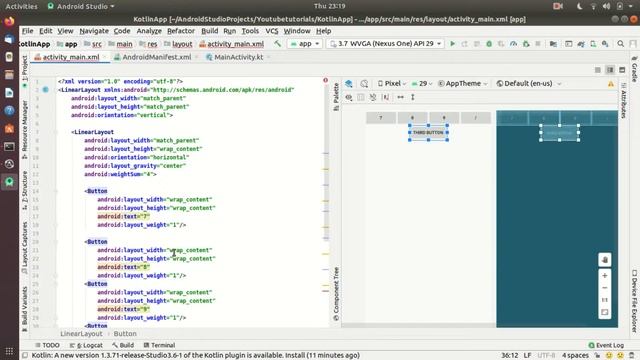Viewport: 640px width, 360px height.
Task: Open the Event Log
Action: tap(606, 345)
